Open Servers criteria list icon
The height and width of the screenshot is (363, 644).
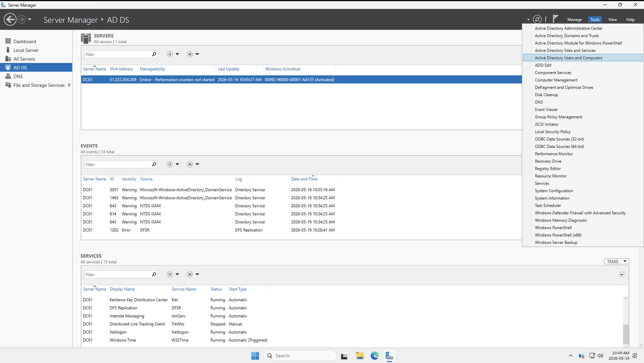tap(170, 54)
